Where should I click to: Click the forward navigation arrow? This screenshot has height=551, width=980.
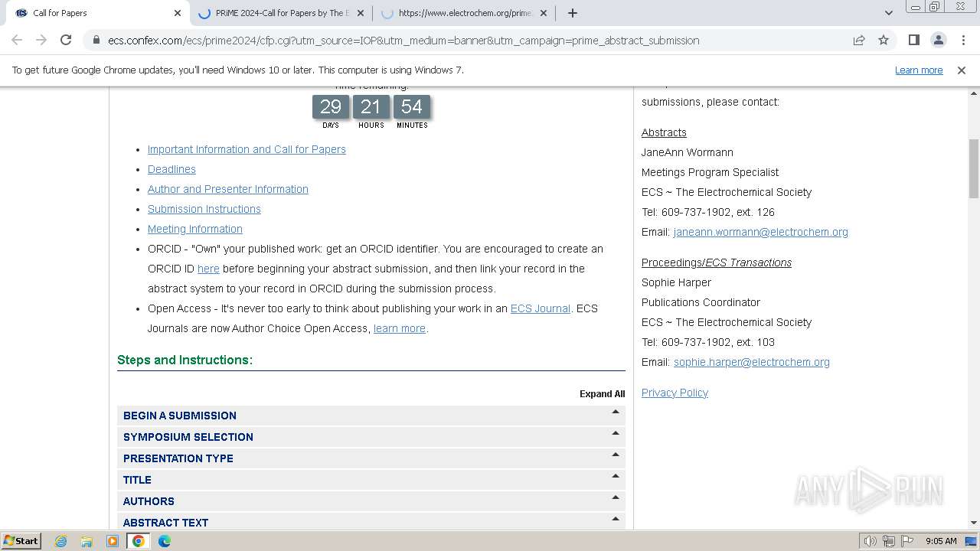pyautogui.click(x=41, y=40)
